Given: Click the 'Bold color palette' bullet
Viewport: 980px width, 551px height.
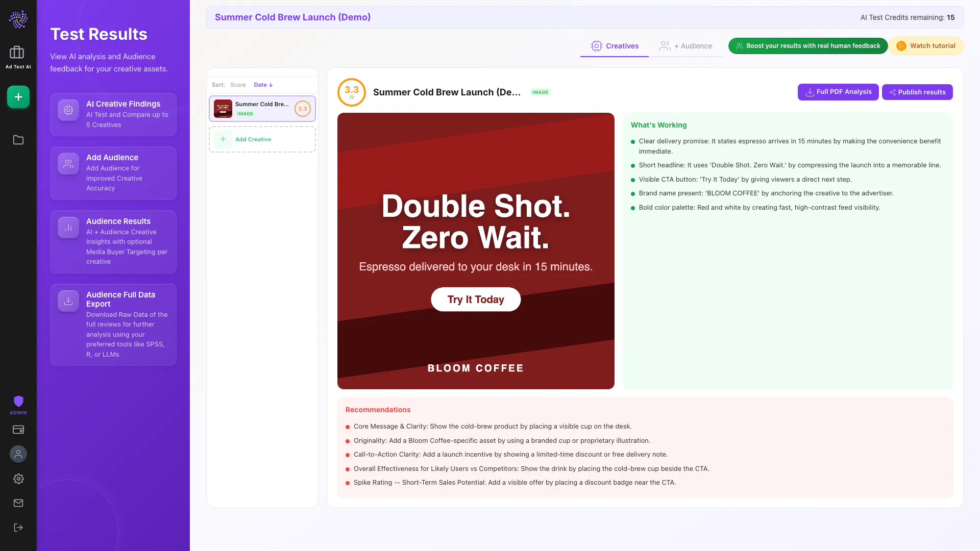Looking at the screenshot, I should pos(755,208).
